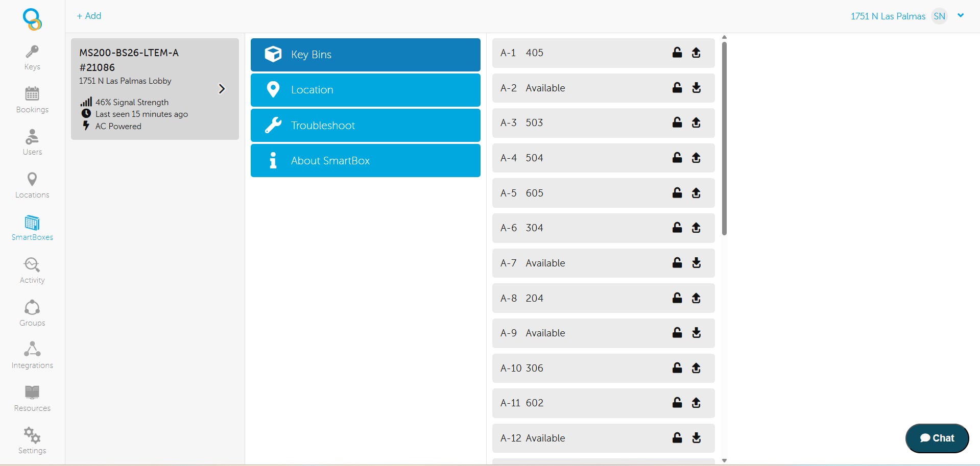Click the + Add link

coord(89,16)
